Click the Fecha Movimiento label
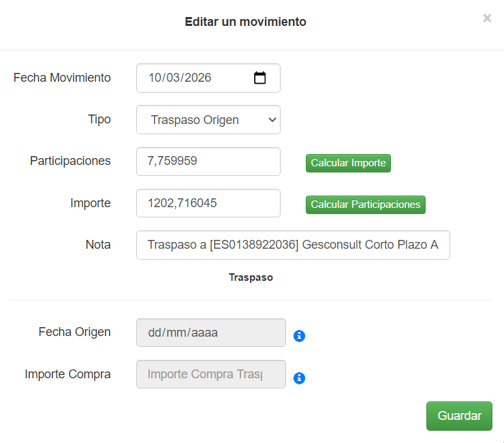 pos(62,78)
